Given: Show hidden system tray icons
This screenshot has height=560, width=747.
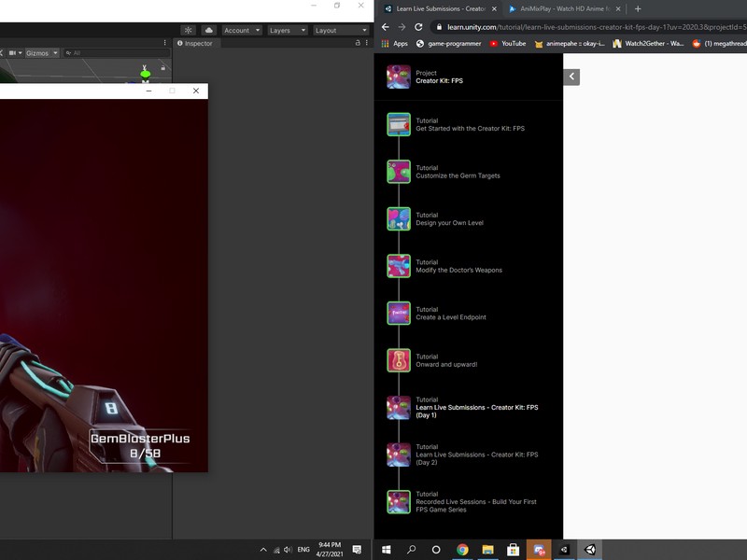Looking at the screenshot, I should point(263,550).
